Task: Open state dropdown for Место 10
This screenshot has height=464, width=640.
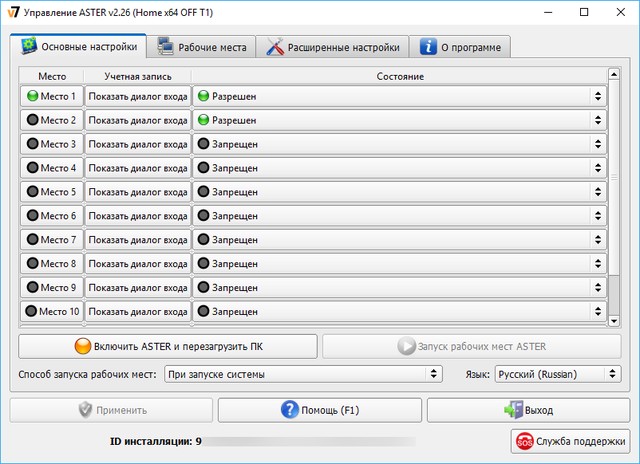Action: point(400,311)
